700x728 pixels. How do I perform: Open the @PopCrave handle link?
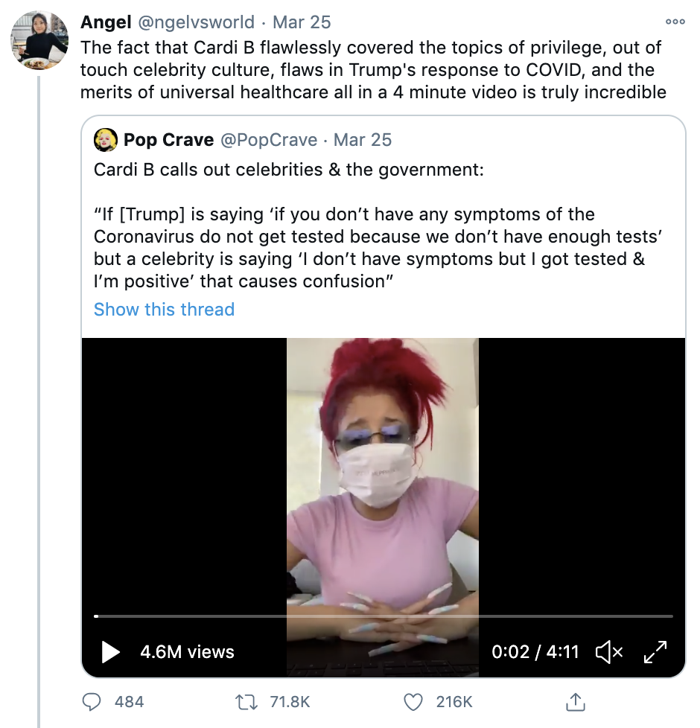coord(269,140)
